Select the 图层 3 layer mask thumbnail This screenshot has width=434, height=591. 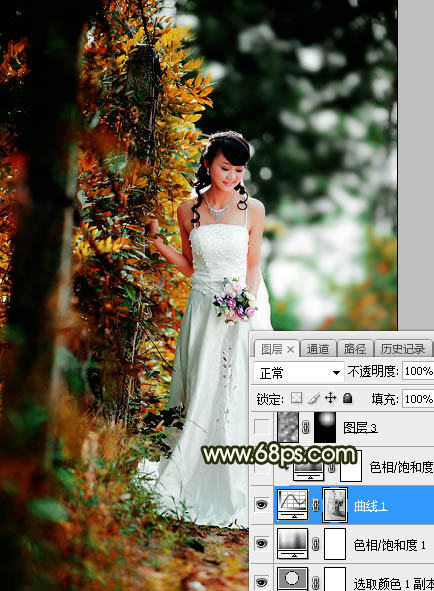(x=325, y=427)
